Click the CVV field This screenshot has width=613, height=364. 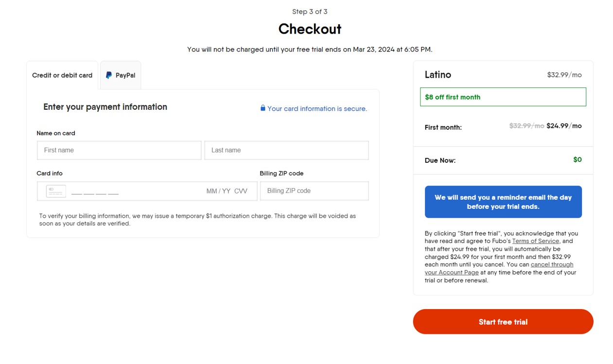(x=241, y=191)
